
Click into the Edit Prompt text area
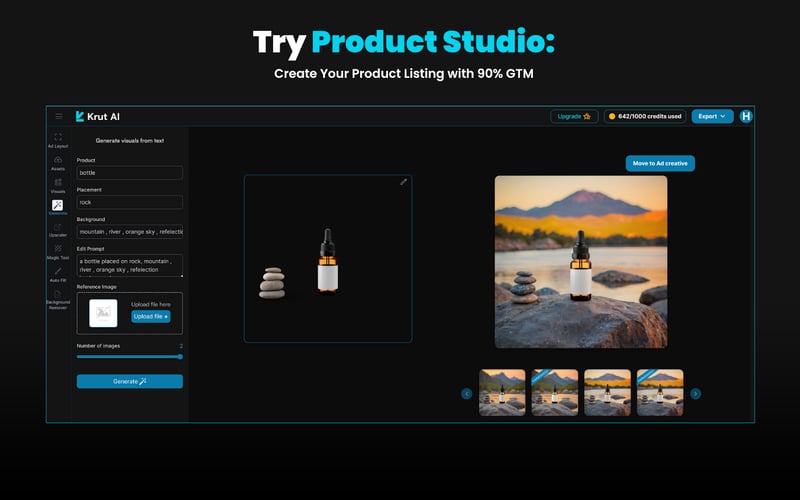click(130, 265)
